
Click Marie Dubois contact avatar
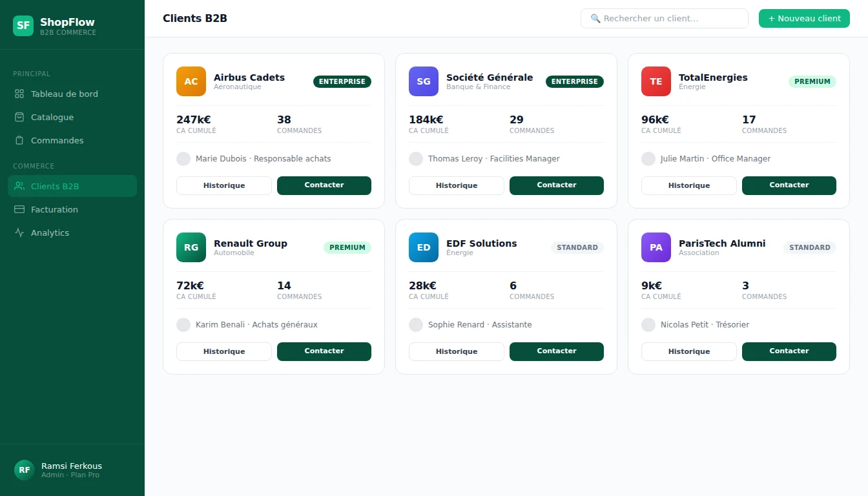[183, 159]
